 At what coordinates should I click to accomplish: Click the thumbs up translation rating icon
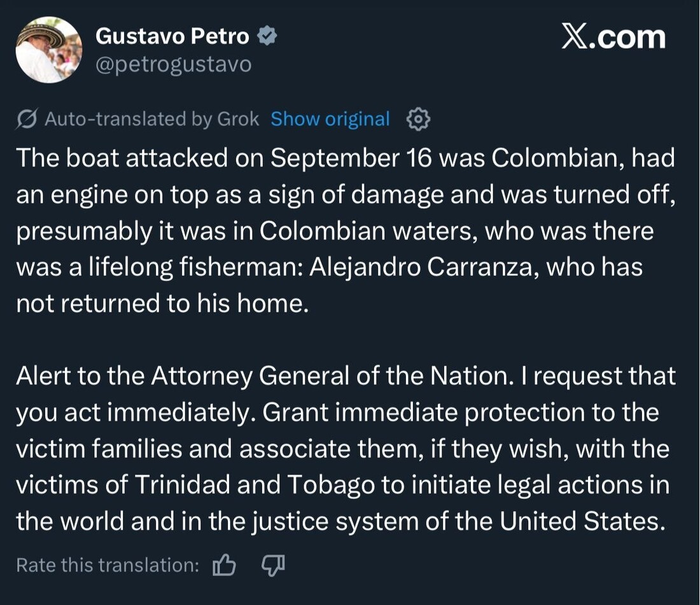pyautogui.click(x=224, y=565)
